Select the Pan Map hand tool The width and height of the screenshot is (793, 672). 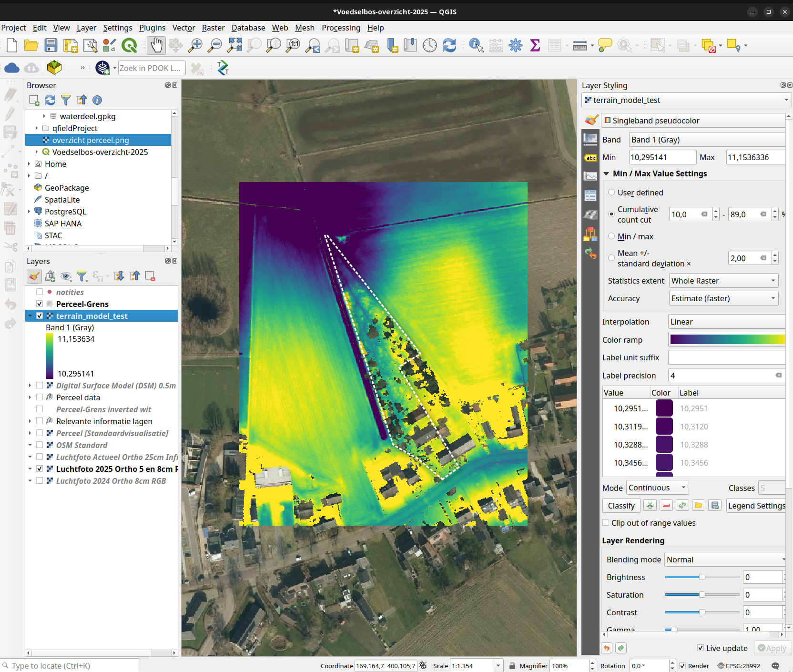tap(156, 46)
